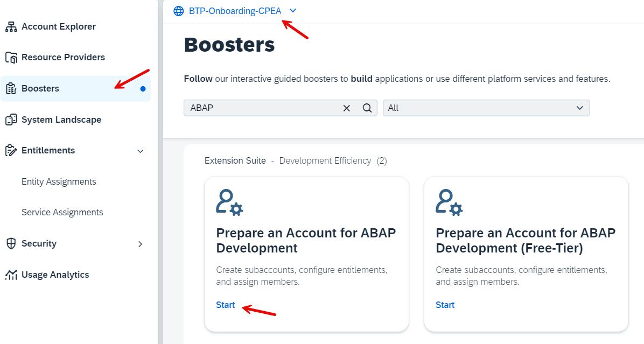Viewport: 644px width, 344px height.
Task: Open Entity Assignments under Entitlements
Action: point(59,181)
